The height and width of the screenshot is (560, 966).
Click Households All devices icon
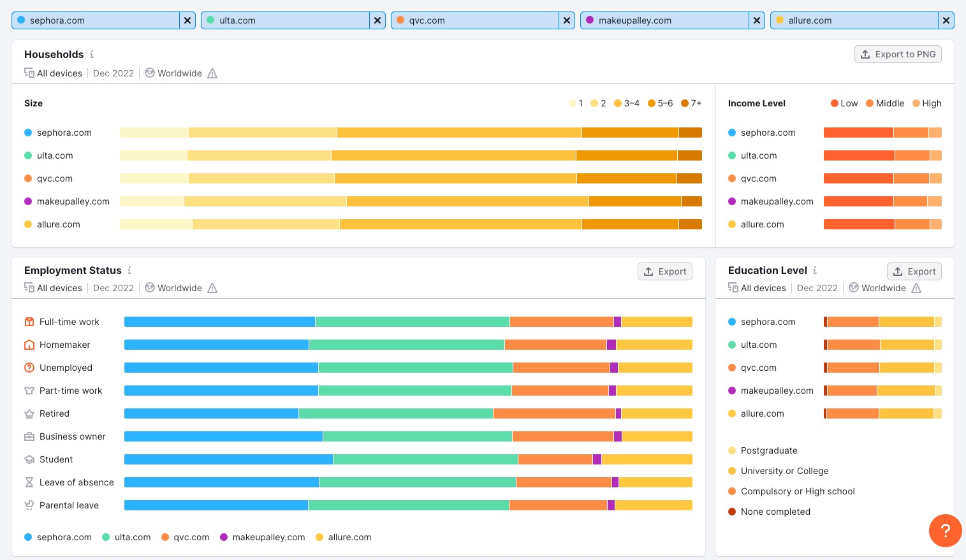pos(29,73)
